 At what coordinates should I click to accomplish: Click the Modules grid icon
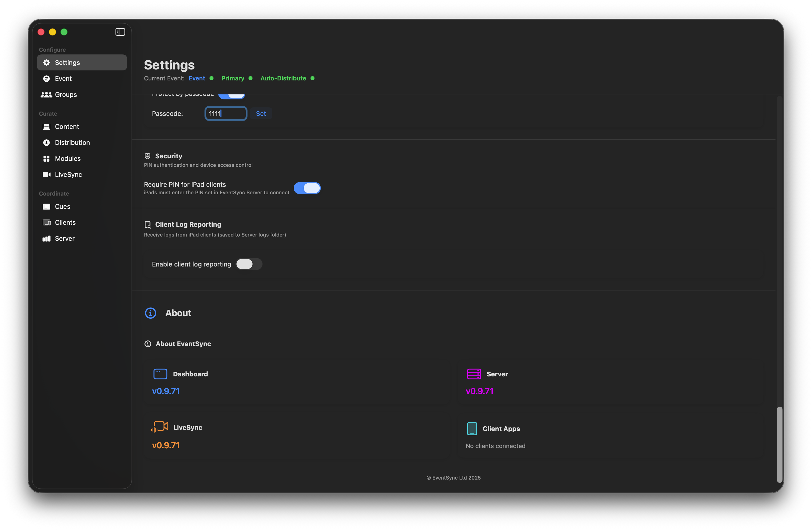pyautogui.click(x=46, y=159)
